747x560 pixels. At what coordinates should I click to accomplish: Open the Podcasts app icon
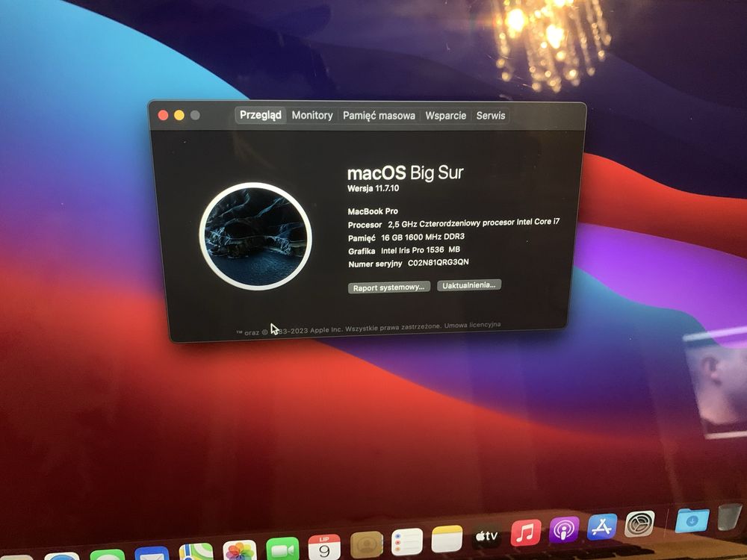[564, 530]
